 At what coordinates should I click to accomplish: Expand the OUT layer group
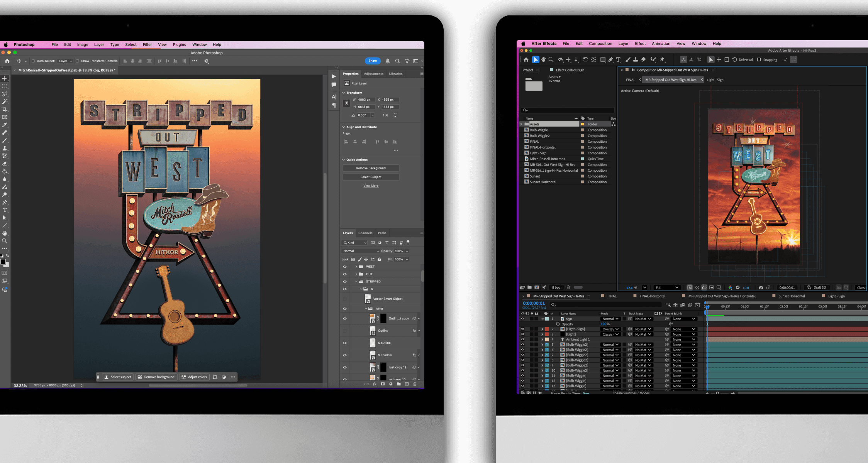(x=356, y=274)
